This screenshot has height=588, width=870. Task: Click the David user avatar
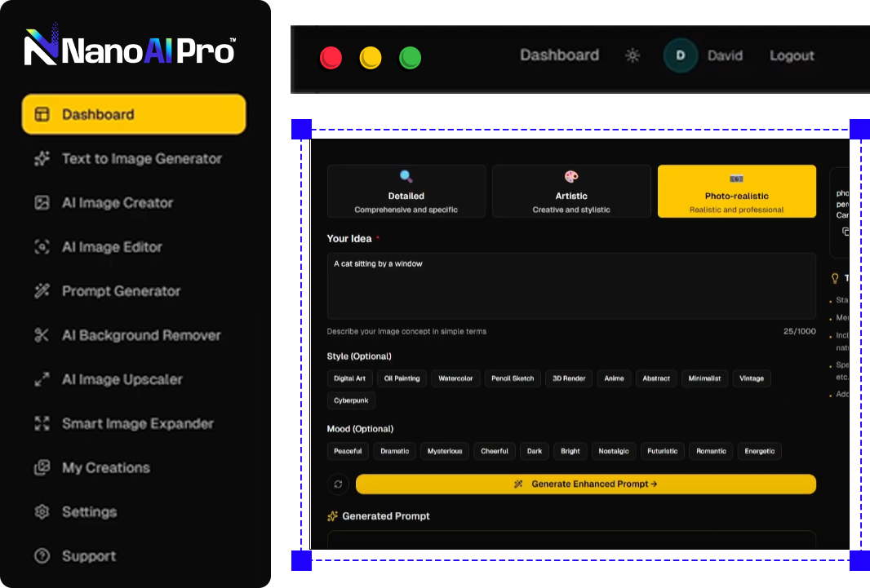tap(681, 55)
